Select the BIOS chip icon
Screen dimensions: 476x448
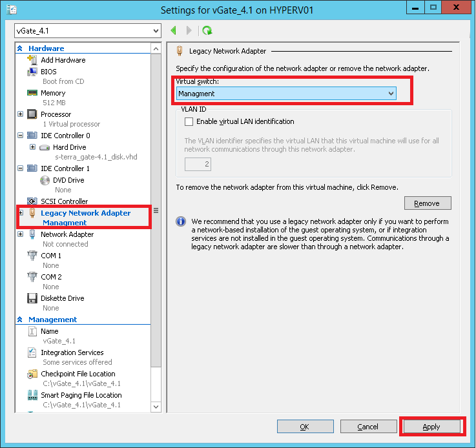coord(32,72)
